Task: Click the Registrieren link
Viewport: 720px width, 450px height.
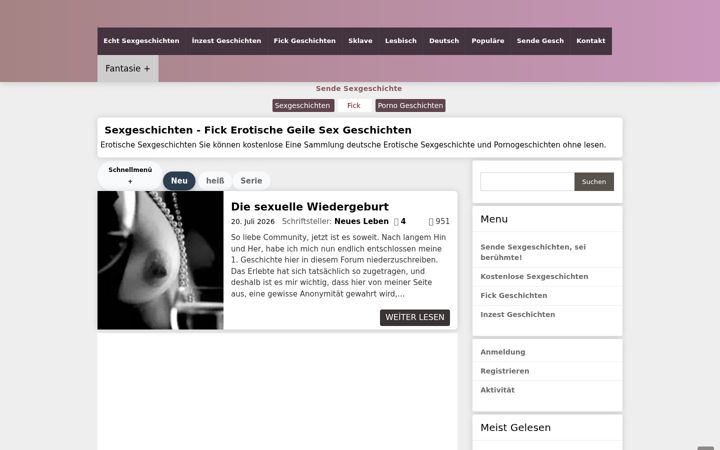Action: [505, 371]
